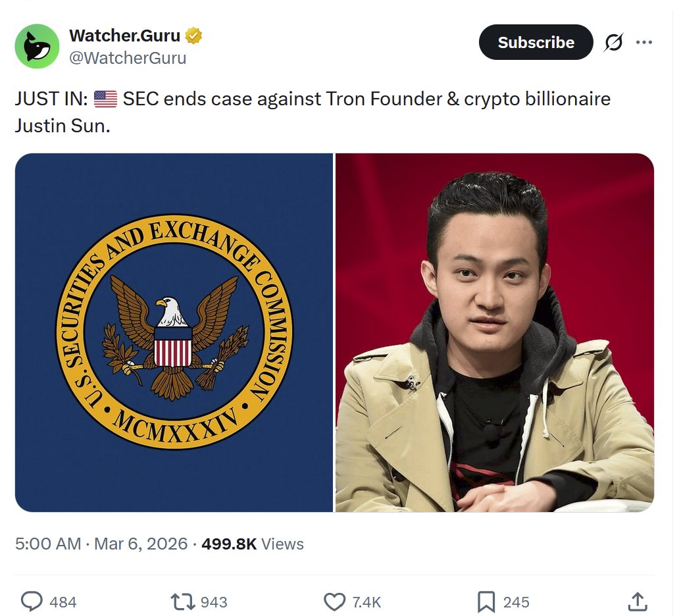679x616 pixels.
Task: Click the 499.8K Views count
Action: [x=253, y=544]
